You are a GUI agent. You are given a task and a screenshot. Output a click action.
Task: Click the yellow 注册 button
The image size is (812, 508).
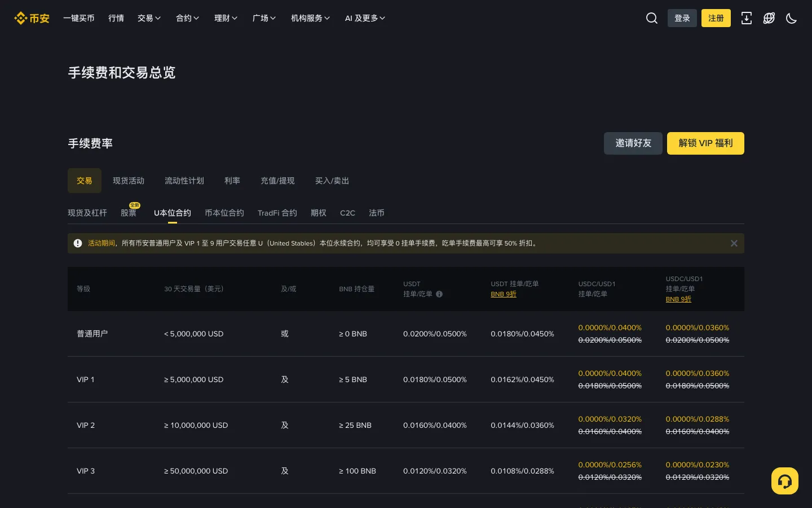pos(716,18)
